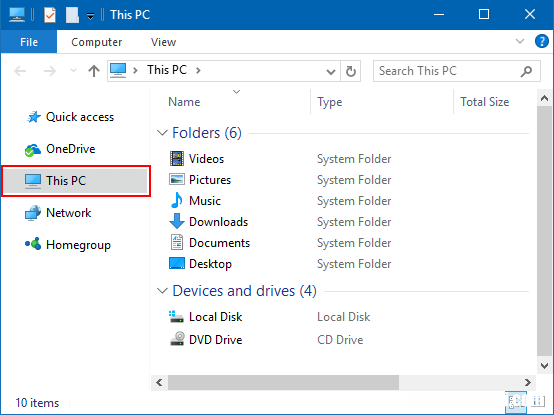The height and width of the screenshot is (415, 554).
Task: Click This PC breadcrumb in address bar
Action: 167,70
